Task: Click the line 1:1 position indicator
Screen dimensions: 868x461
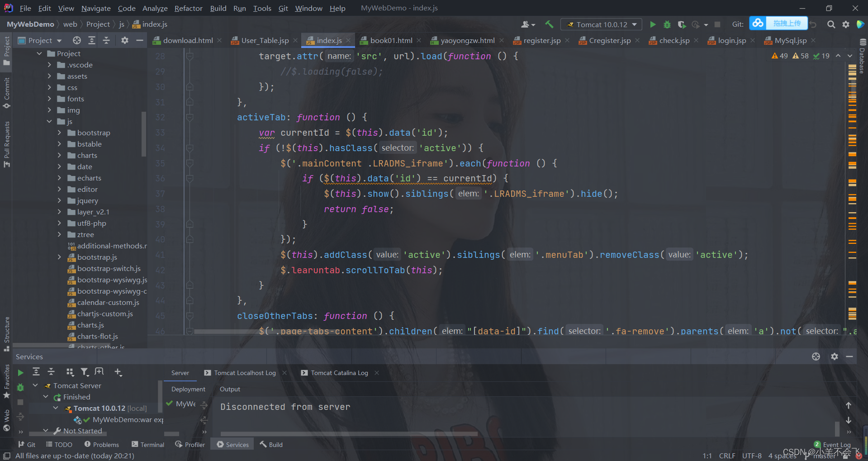Action: pyautogui.click(x=707, y=456)
